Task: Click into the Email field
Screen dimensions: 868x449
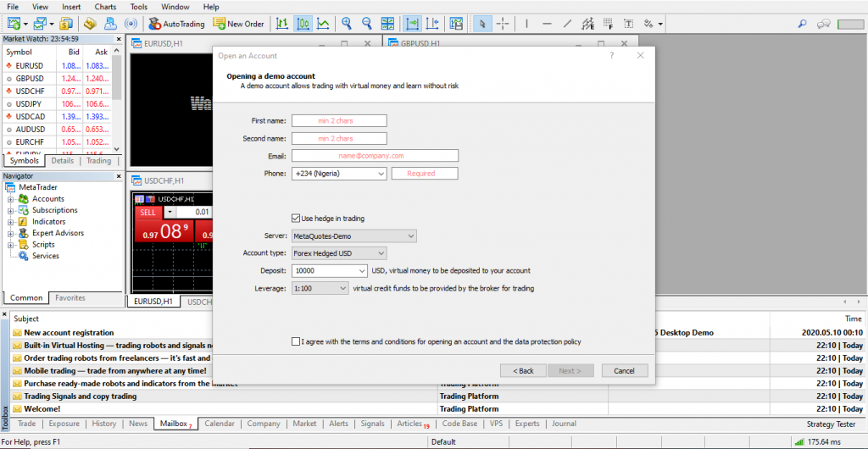Action: pos(376,156)
